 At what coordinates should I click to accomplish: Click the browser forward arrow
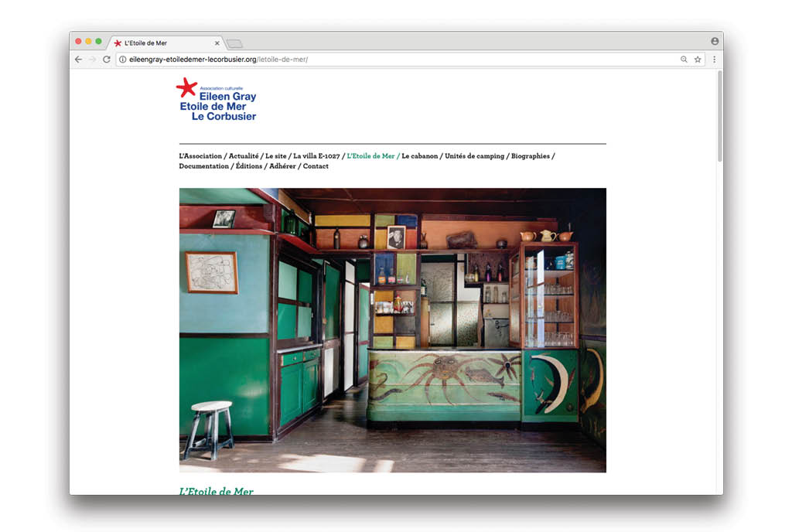pyautogui.click(x=92, y=60)
